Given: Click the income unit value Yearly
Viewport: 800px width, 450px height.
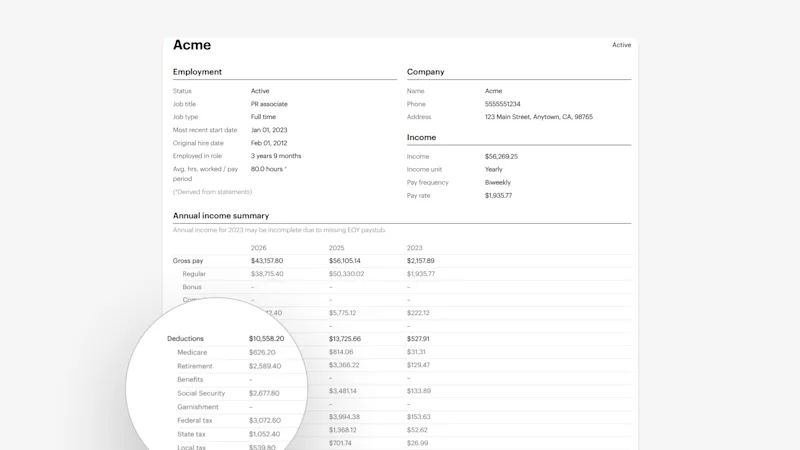Looking at the screenshot, I should click(x=493, y=169).
